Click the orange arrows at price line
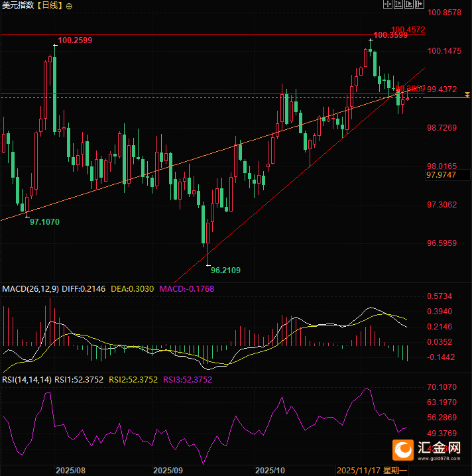 (x=467, y=95)
